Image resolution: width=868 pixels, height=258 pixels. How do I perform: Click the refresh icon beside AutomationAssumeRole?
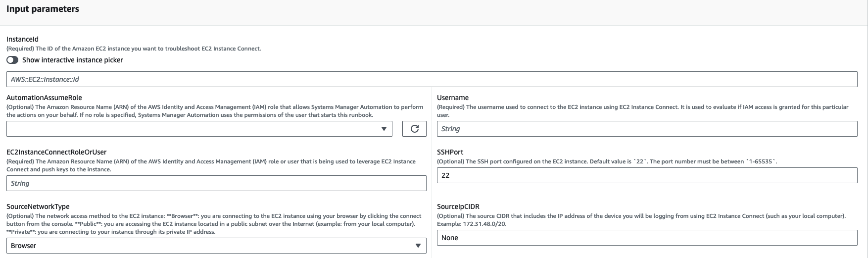coord(414,129)
